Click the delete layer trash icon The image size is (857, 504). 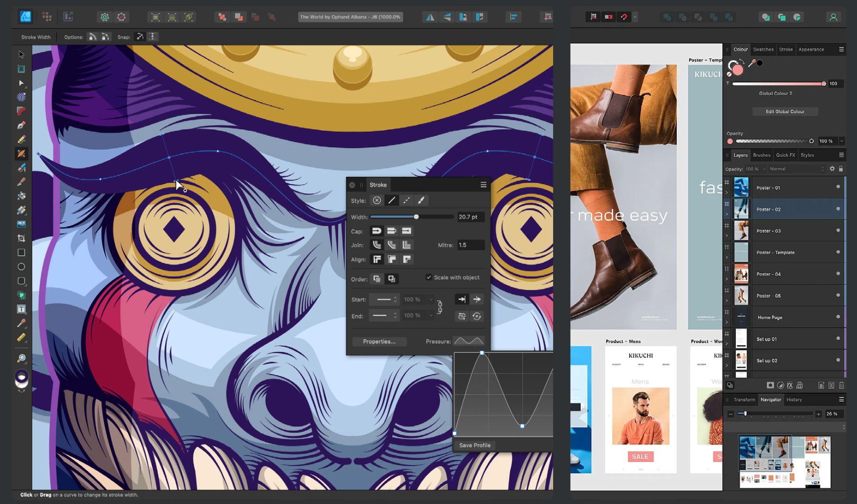[841, 386]
